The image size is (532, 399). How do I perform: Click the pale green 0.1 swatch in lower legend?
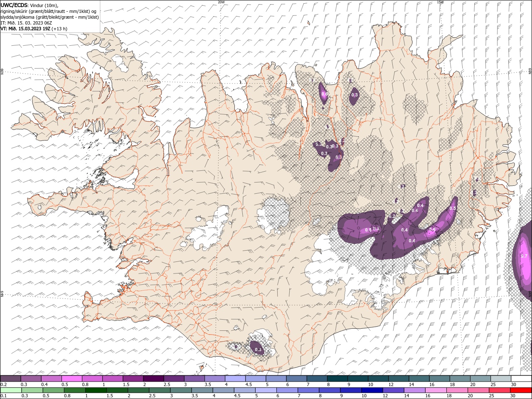tap(11, 390)
